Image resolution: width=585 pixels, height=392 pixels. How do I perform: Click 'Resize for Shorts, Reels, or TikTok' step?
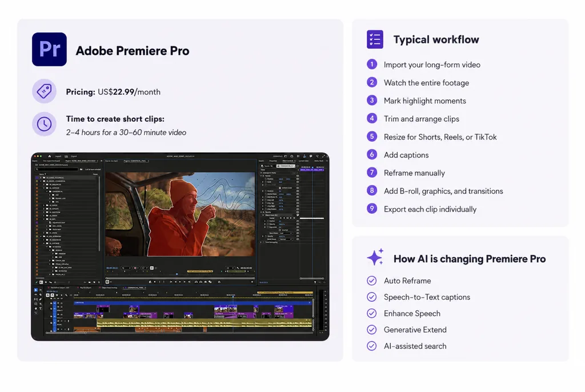pos(440,137)
